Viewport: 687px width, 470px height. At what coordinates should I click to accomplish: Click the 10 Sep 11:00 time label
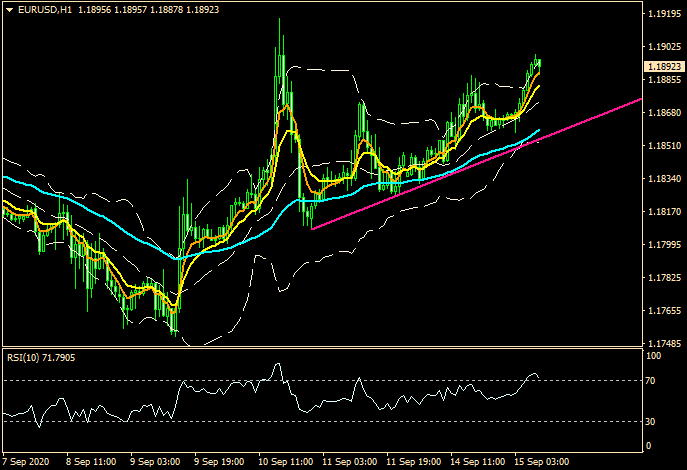284,462
